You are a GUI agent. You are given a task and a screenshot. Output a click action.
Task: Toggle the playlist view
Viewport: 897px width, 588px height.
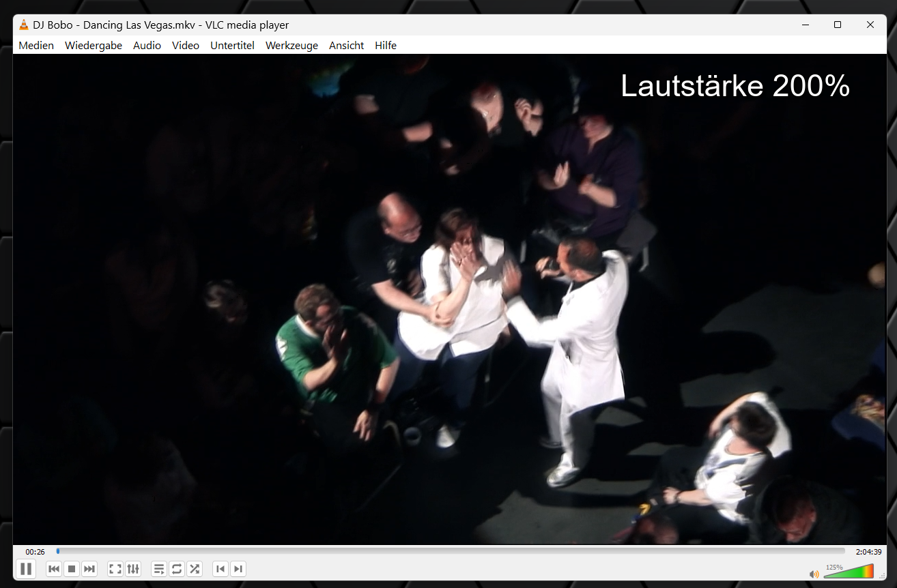click(159, 569)
